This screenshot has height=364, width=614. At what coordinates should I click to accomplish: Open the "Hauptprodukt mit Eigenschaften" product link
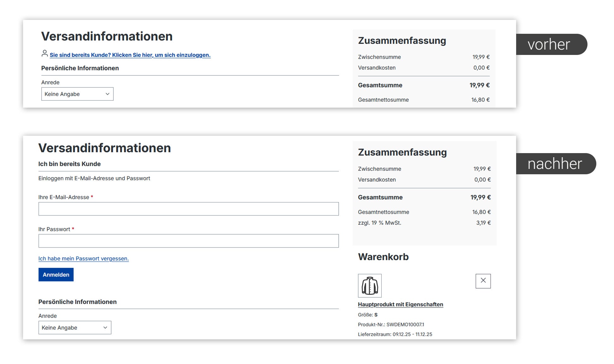click(x=400, y=304)
